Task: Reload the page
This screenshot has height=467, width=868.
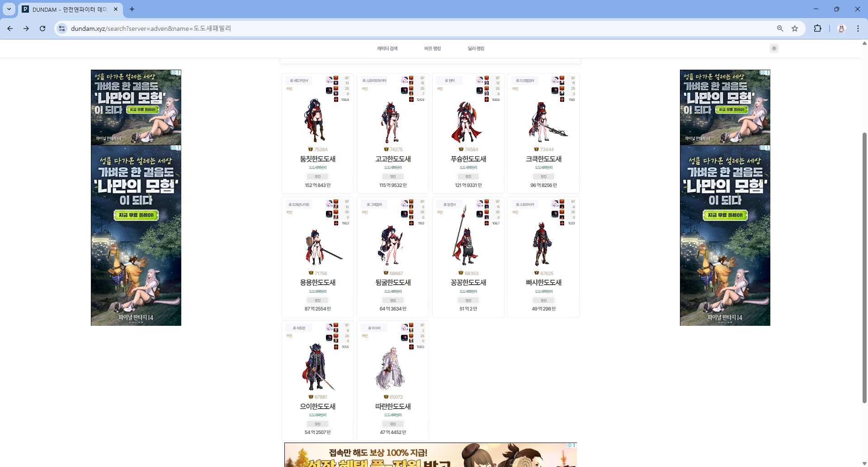Action: click(x=42, y=29)
